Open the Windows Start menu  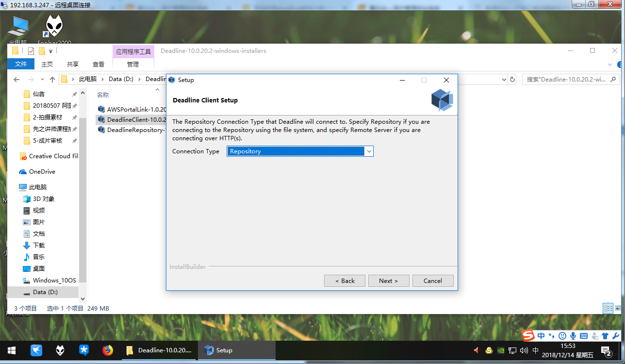point(12,350)
